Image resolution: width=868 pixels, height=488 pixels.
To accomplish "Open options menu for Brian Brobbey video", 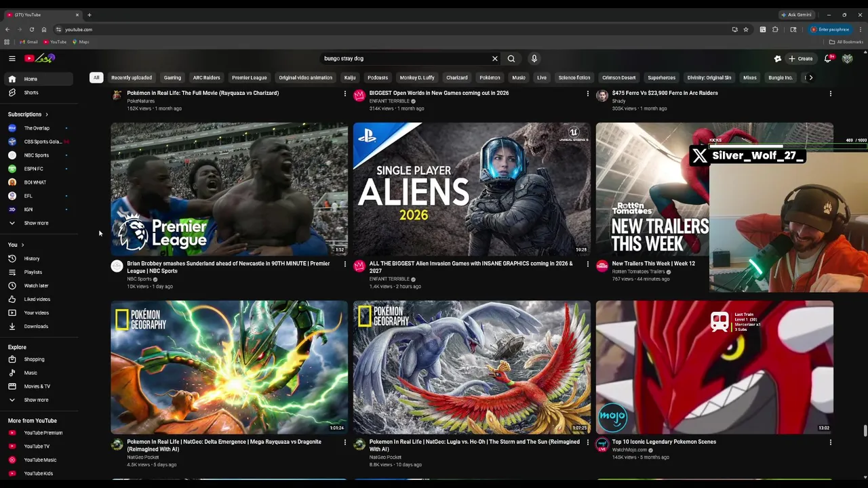I will (344, 264).
